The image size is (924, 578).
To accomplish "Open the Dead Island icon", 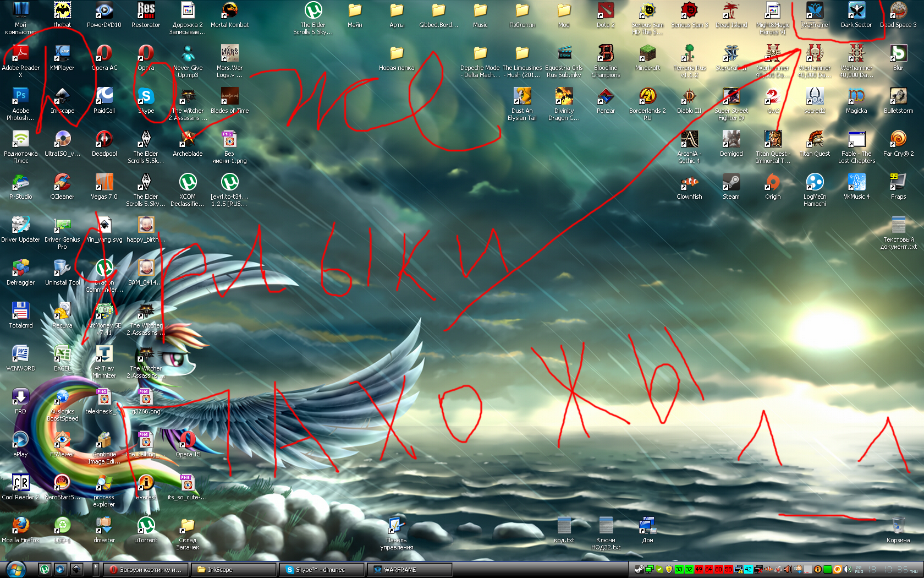I will [731, 15].
